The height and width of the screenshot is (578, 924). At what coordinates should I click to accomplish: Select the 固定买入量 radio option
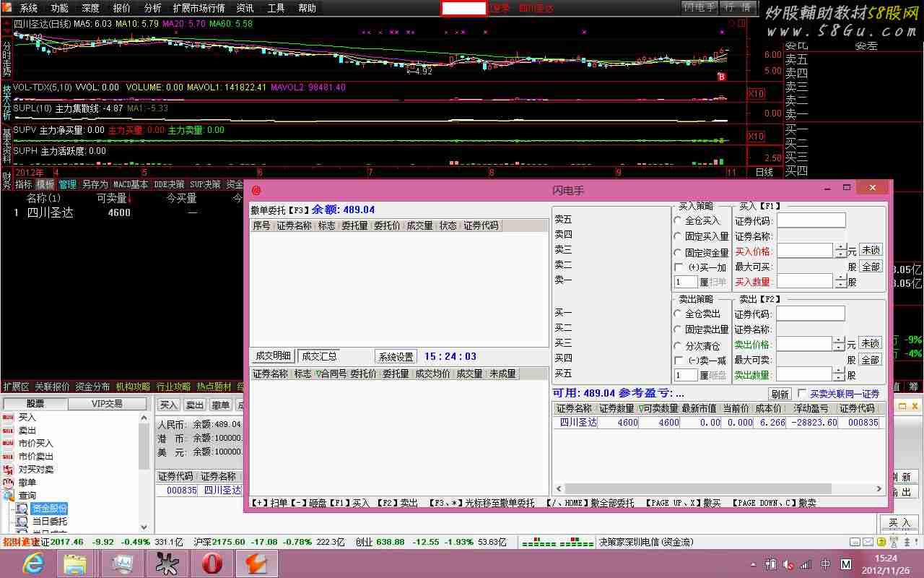click(x=678, y=236)
